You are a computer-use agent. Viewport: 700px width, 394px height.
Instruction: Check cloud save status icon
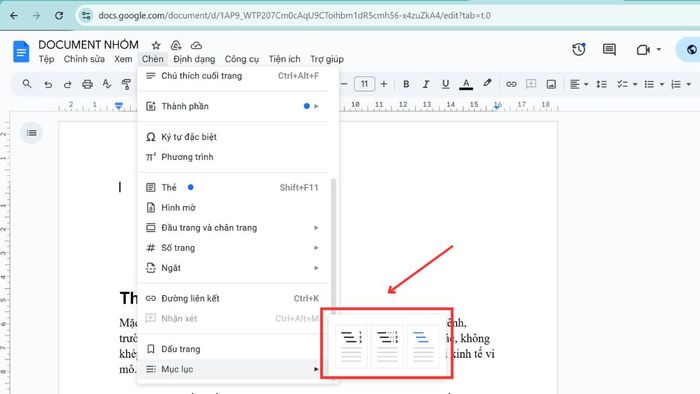[196, 46]
